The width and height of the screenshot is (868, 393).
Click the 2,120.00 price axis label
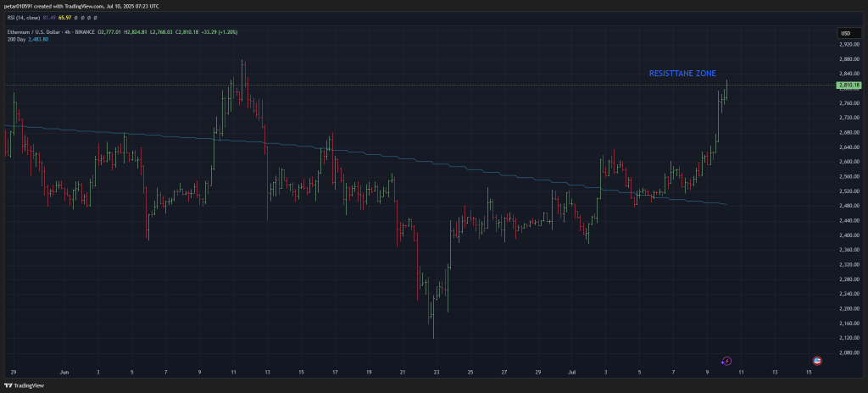click(849, 338)
